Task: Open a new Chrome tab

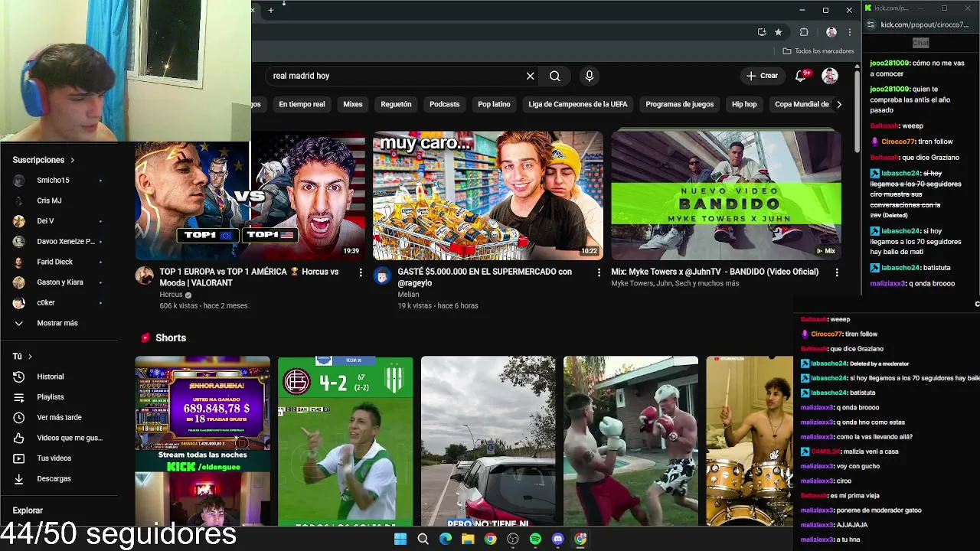Action: point(270,10)
